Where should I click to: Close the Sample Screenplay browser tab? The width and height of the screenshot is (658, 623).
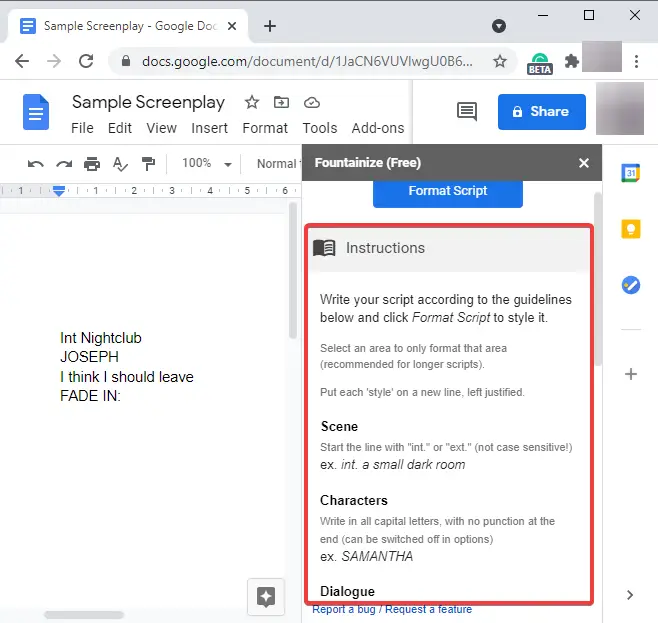point(232,26)
